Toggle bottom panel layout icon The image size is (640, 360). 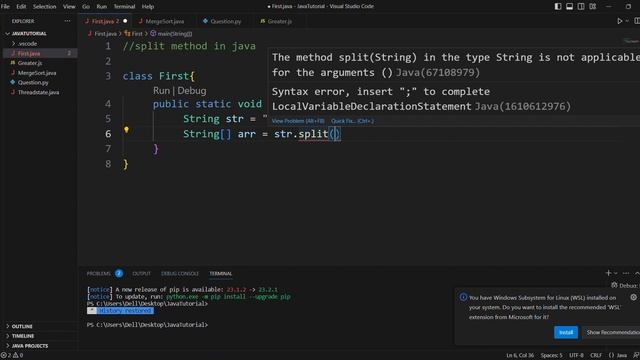569,7
